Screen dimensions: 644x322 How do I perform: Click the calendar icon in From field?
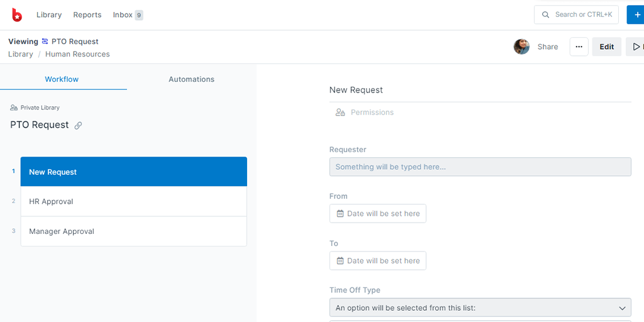pyautogui.click(x=340, y=214)
